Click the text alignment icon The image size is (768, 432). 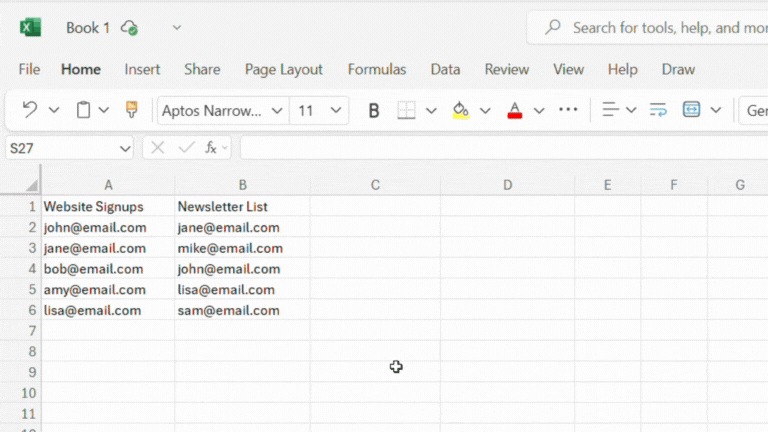(x=610, y=110)
